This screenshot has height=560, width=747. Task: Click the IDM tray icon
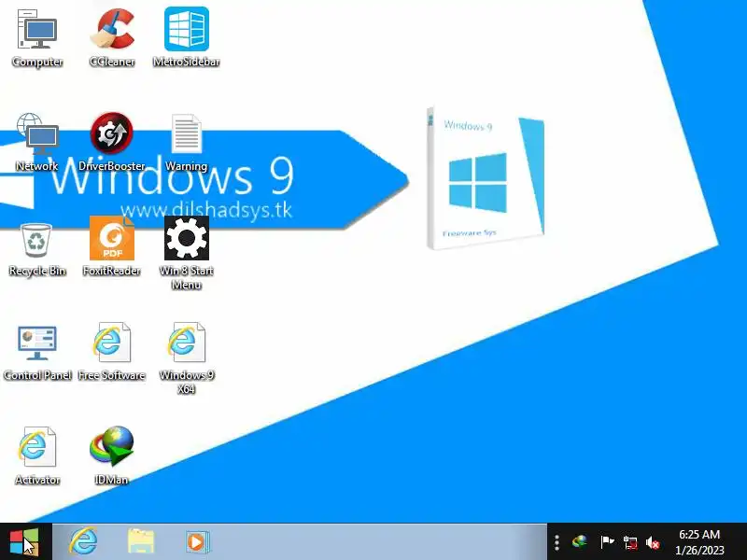point(580,542)
